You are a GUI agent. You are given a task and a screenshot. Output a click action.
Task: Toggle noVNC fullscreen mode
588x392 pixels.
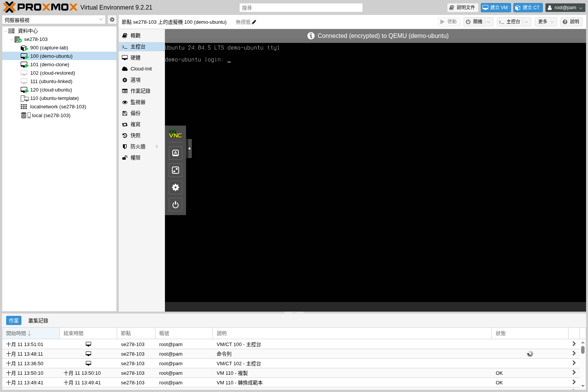coord(175,170)
